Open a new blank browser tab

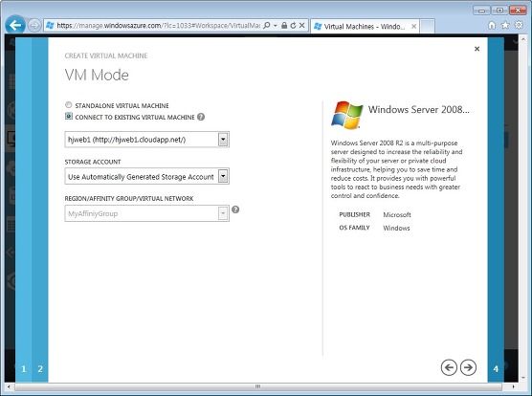point(428,26)
